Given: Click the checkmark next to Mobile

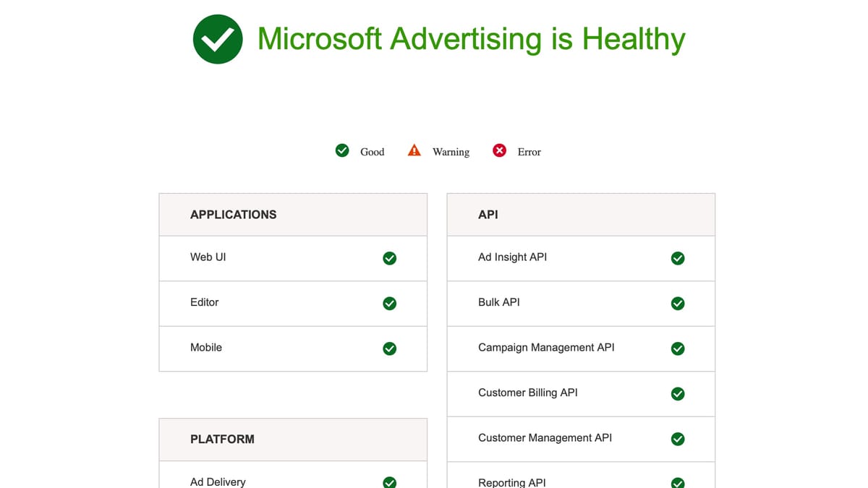Looking at the screenshot, I should tap(389, 348).
